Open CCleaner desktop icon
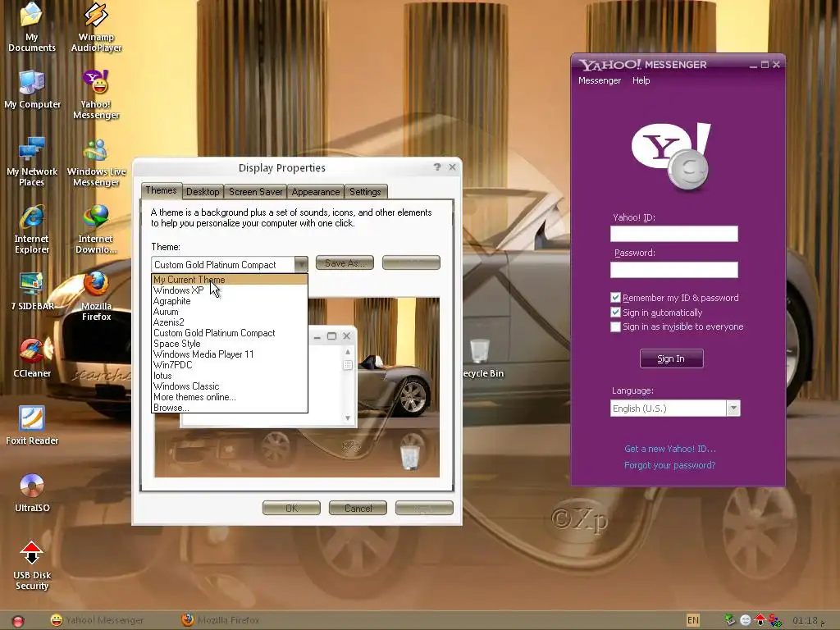840x630 pixels. pos(32,358)
